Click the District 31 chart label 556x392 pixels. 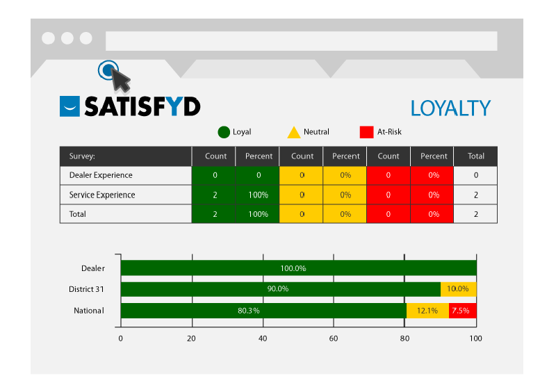86,289
